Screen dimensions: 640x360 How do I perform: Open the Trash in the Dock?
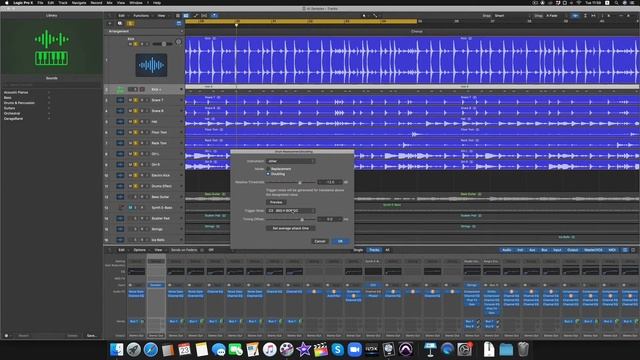coord(523,349)
